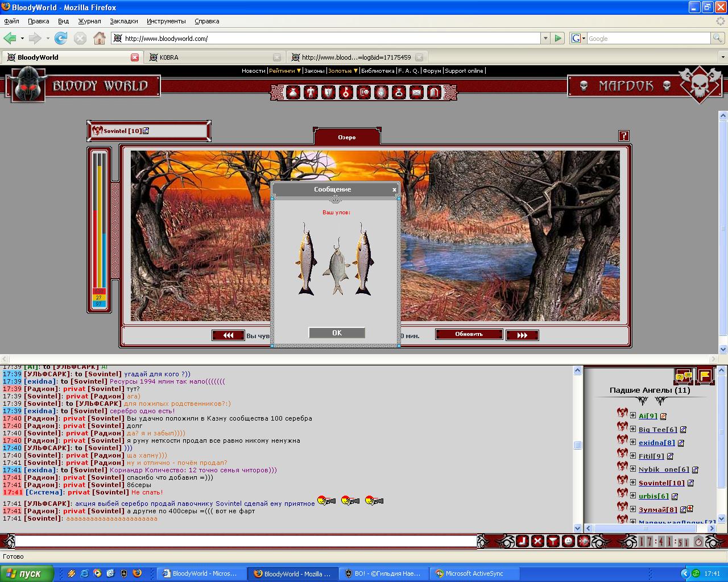This screenshot has width=728, height=582.
Task: Open the contacts card smiley icon
Action: 363,92
